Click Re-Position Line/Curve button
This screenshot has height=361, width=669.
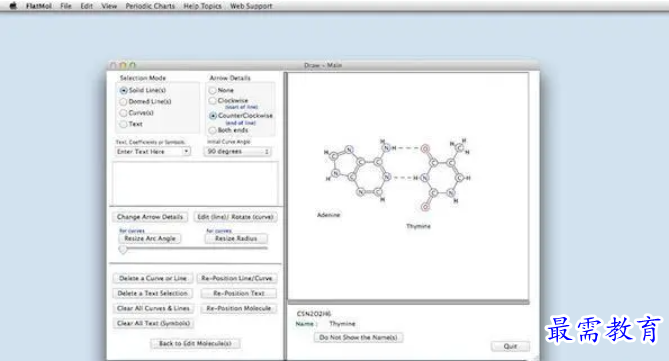point(237,278)
